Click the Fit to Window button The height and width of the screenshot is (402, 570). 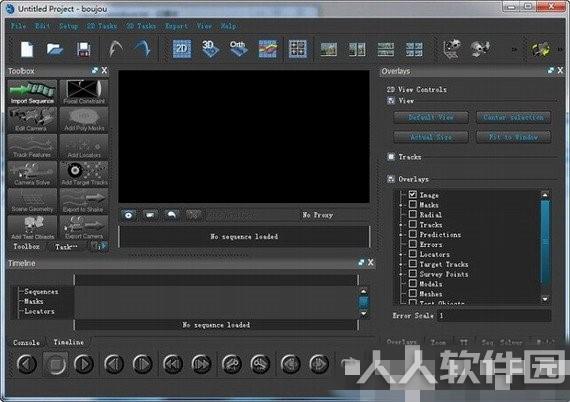point(513,137)
